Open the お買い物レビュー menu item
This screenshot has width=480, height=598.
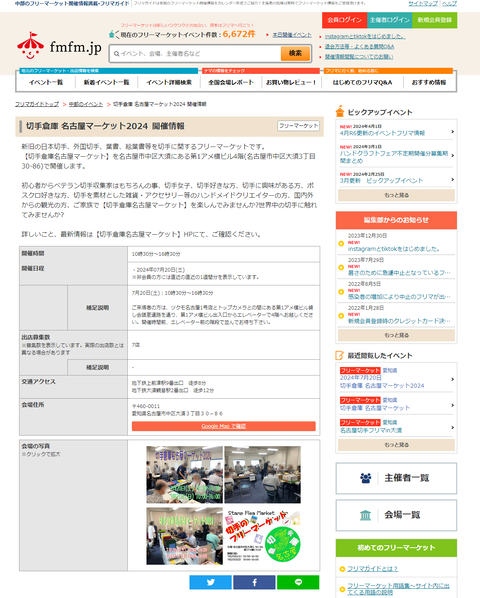pyautogui.click(x=291, y=82)
